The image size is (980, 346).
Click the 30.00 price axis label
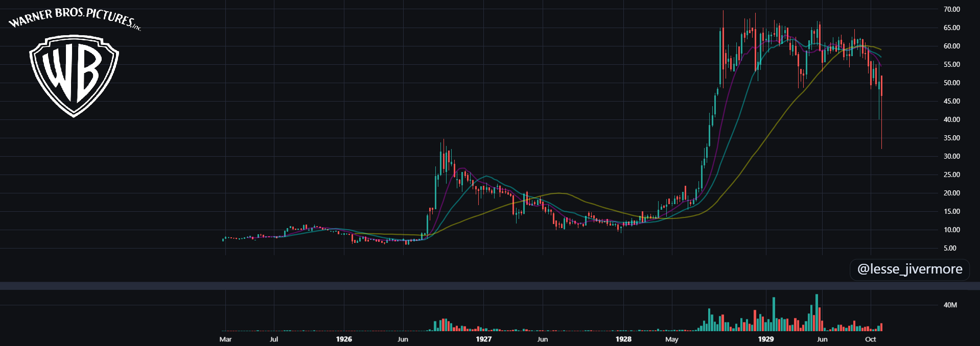point(952,156)
